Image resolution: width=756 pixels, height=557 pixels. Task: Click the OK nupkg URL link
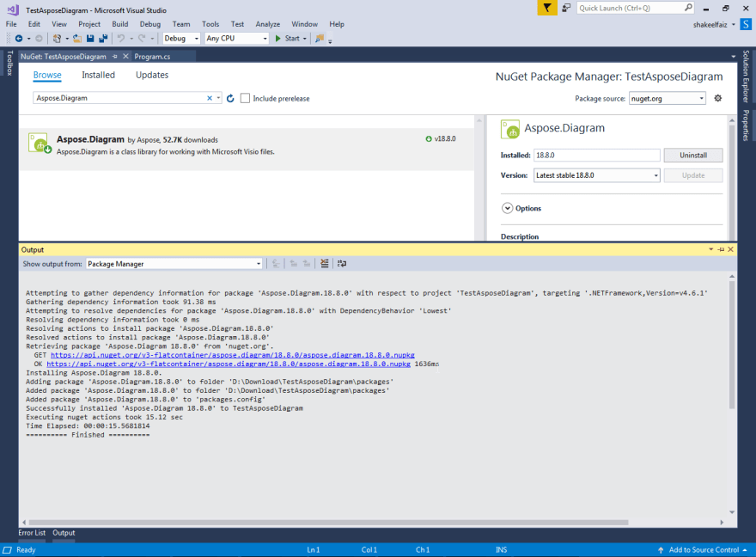[x=229, y=364]
